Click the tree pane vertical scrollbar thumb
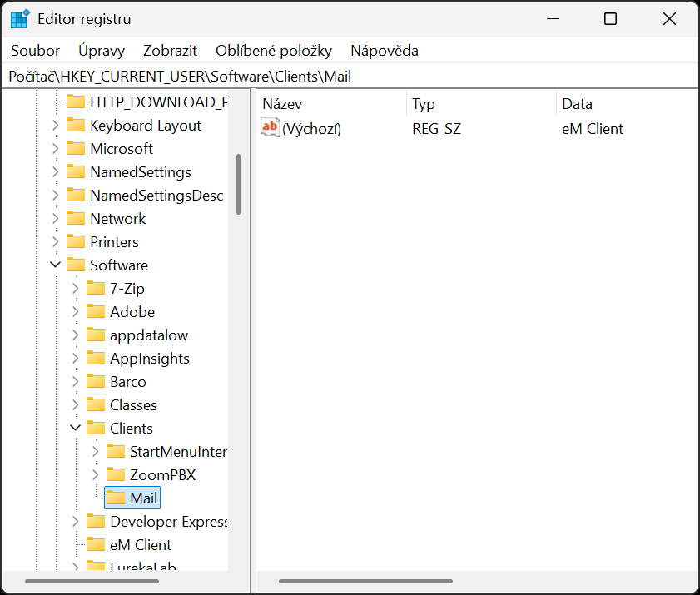This screenshot has width=700, height=595. (239, 183)
